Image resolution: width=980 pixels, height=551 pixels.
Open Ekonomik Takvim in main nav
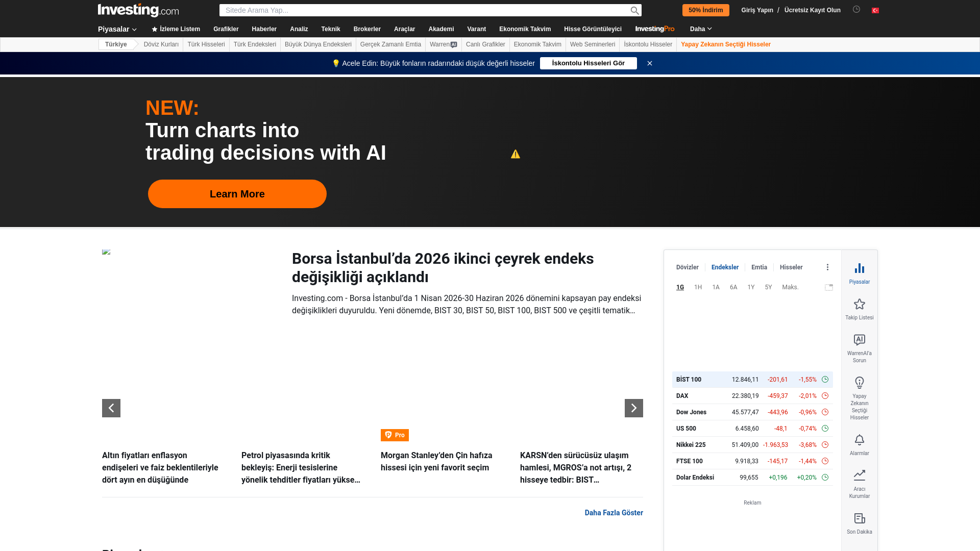click(x=525, y=29)
